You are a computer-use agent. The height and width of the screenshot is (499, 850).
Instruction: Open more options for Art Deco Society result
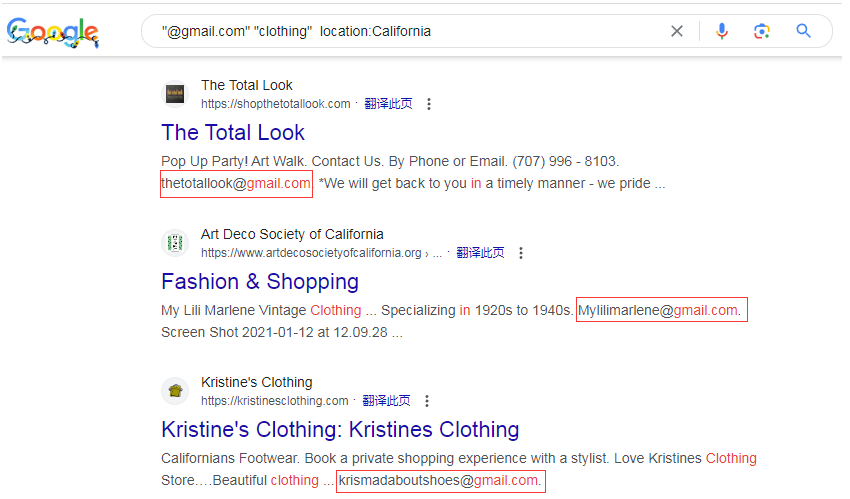click(521, 253)
